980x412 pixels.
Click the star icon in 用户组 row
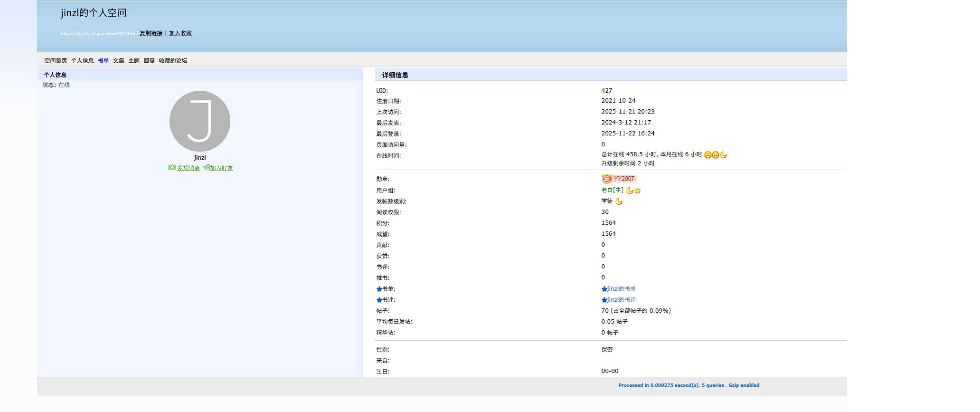pos(637,191)
